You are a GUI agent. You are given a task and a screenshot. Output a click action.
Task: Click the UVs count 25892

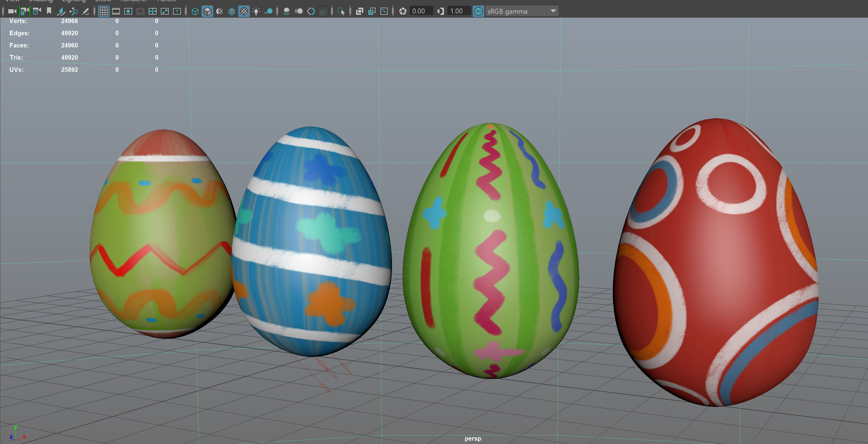[69, 69]
